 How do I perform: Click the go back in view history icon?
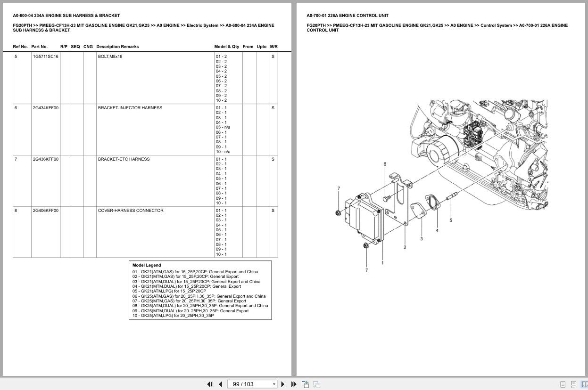pos(305,384)
